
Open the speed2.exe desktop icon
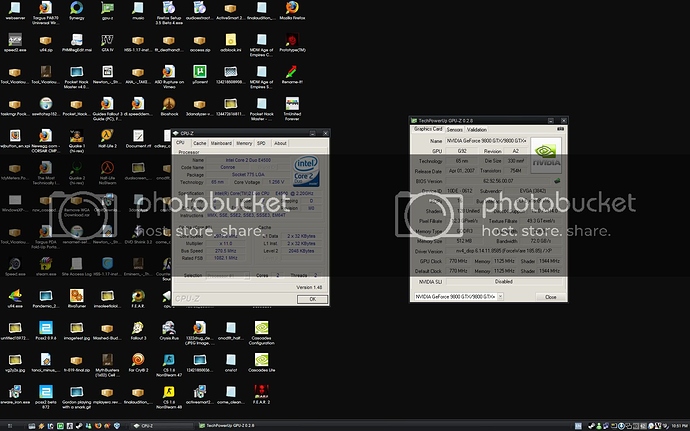[x=15, y=43]
